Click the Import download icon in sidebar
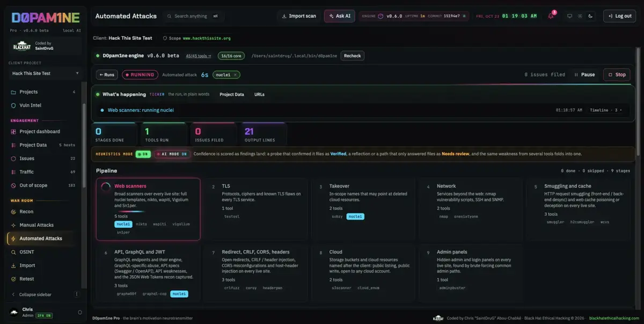 [x=14, y=265]
